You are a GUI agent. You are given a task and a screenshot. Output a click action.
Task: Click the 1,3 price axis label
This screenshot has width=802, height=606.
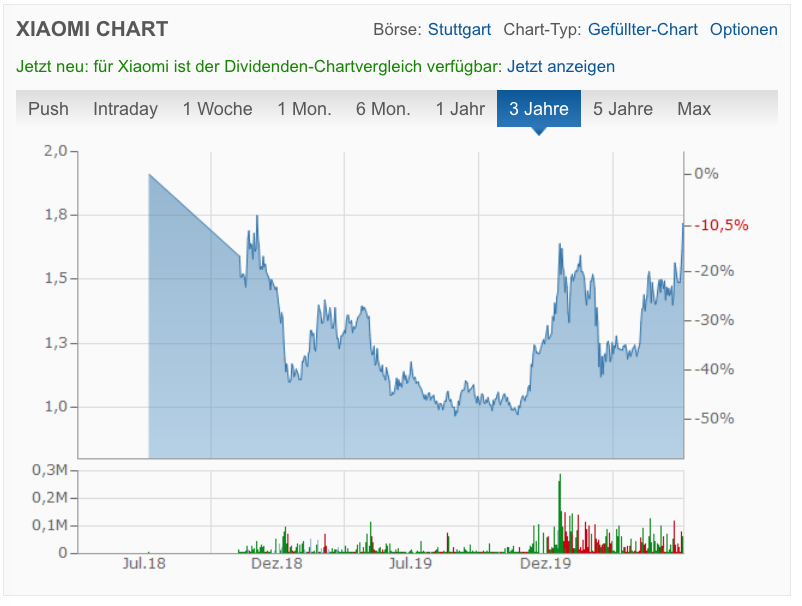click(55, 343)
